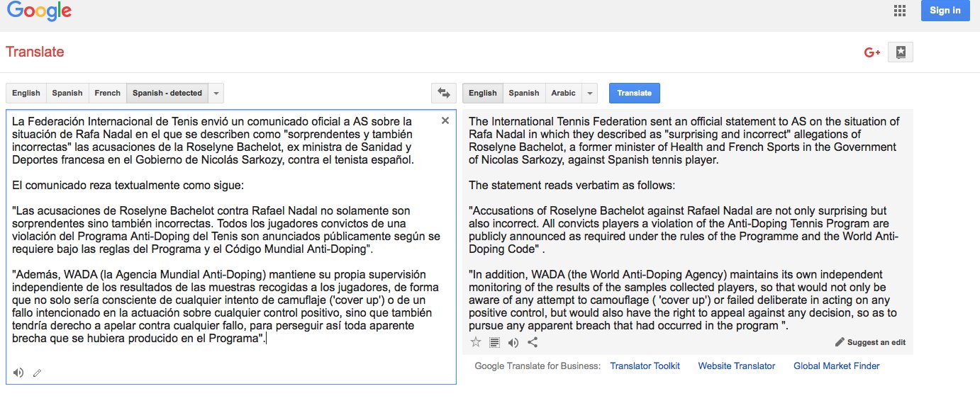Viewport: 980px width, 413px height.
Task: Open the Google apps grid icon
Action: (900, 11)
